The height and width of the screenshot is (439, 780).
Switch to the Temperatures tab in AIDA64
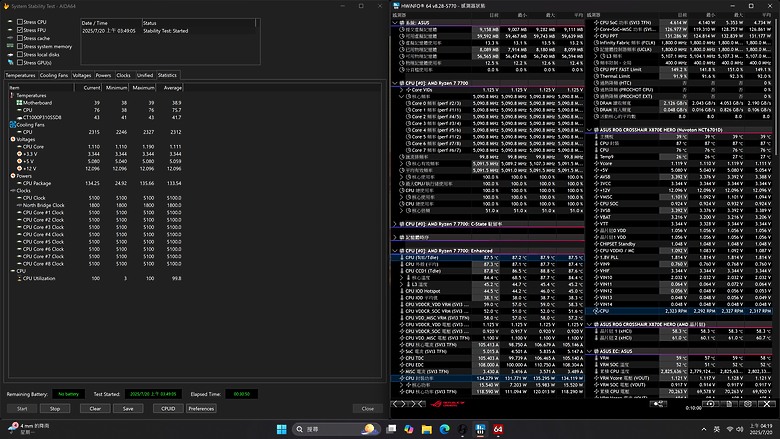point(20,75)
